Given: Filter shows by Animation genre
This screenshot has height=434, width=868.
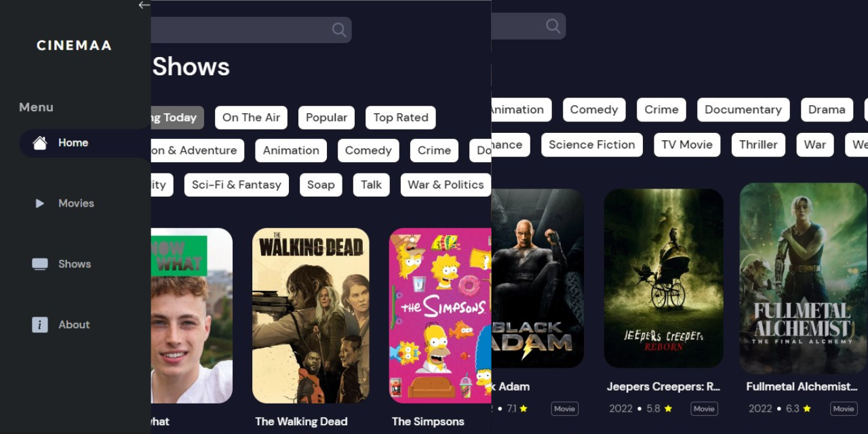Looking at the screenshot, I should [291, 151].
